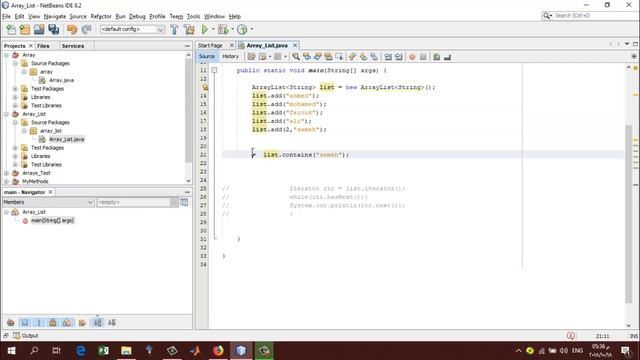Expand the Arrays_Test project node
The width and height of the screenshot is (640, 360).
7,173
